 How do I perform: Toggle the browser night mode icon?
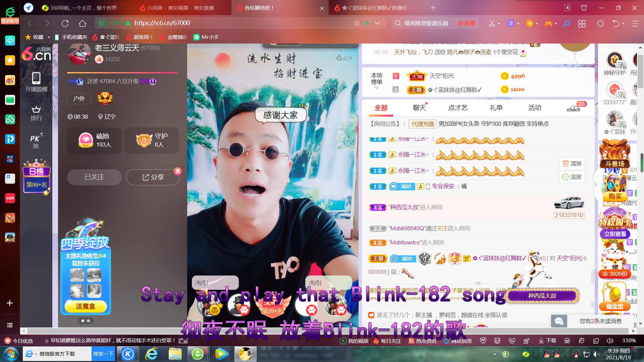[x=600, y=23]
